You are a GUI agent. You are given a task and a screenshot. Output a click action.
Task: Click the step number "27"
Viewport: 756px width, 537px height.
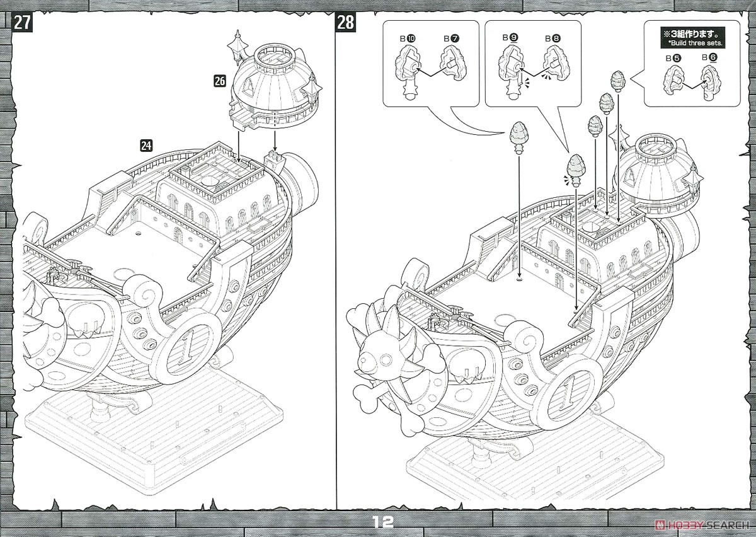[23, 23]
